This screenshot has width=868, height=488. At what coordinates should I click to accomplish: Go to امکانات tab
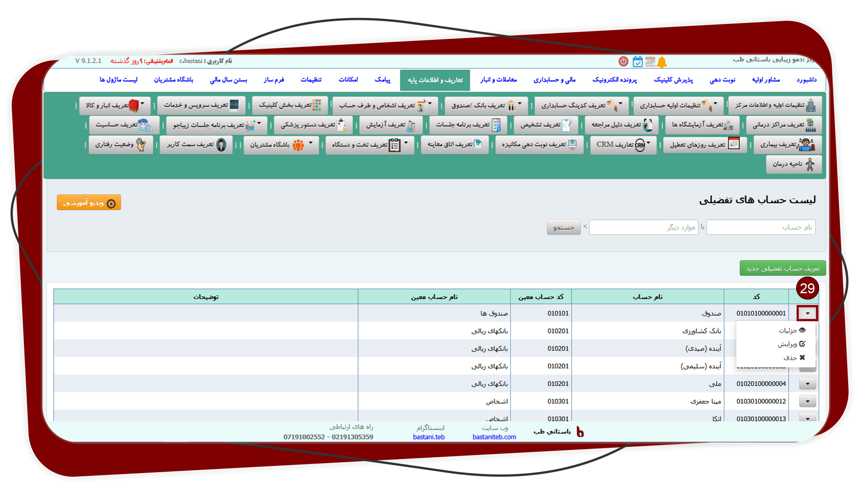pyautogui.click(x=348, y=80)
